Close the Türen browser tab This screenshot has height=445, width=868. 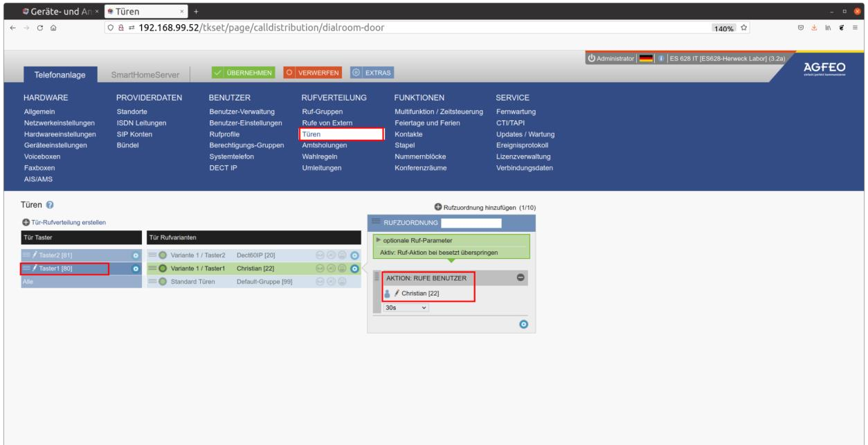(x=182, y=10)
